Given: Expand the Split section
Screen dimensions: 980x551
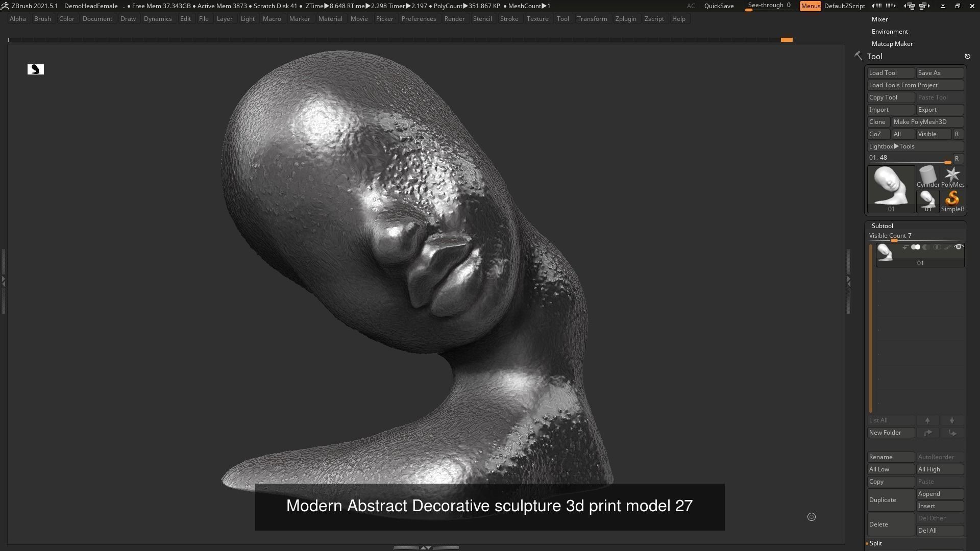Looking at the screenshot, I should 876,543.
